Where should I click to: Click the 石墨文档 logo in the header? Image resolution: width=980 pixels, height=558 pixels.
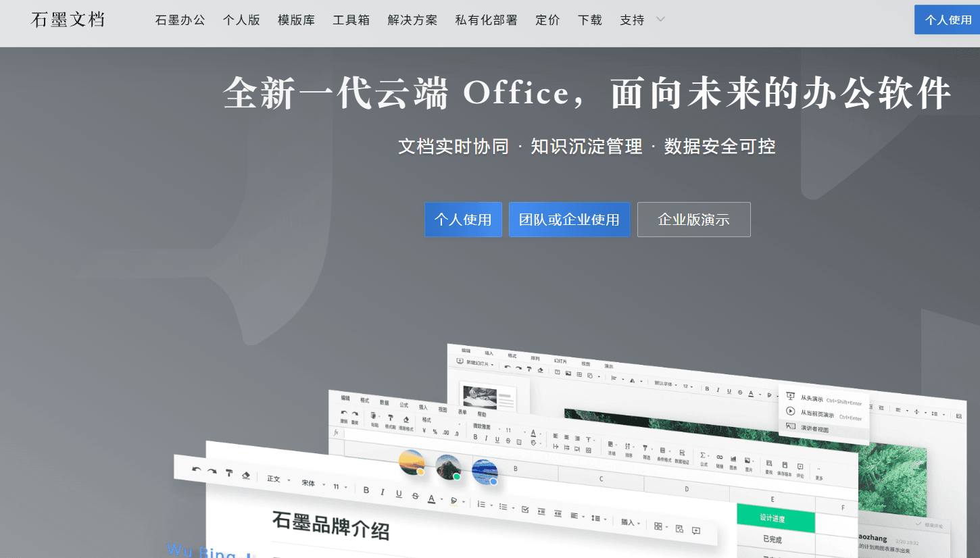pyautogui.click(x=68, y=20)
